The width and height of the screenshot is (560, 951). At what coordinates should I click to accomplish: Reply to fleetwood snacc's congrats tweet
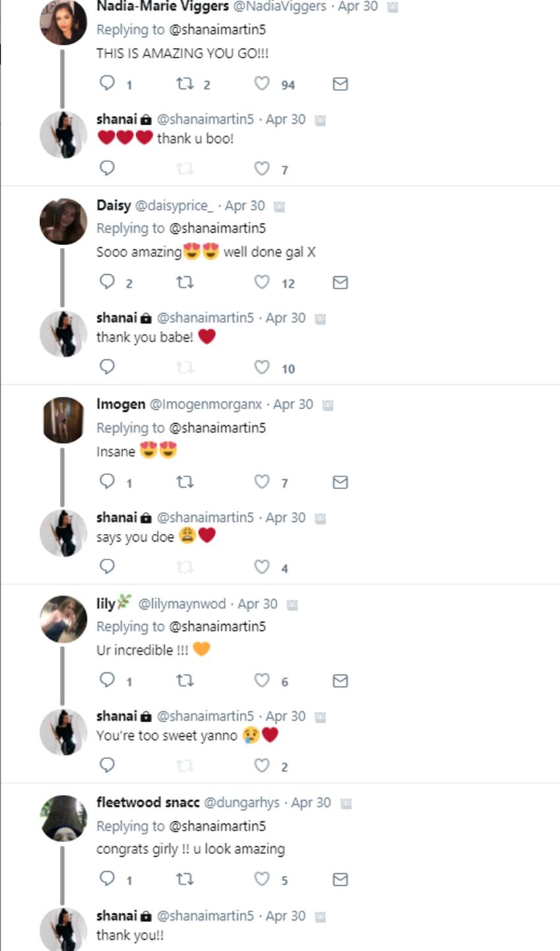click(x=107, y=879)
